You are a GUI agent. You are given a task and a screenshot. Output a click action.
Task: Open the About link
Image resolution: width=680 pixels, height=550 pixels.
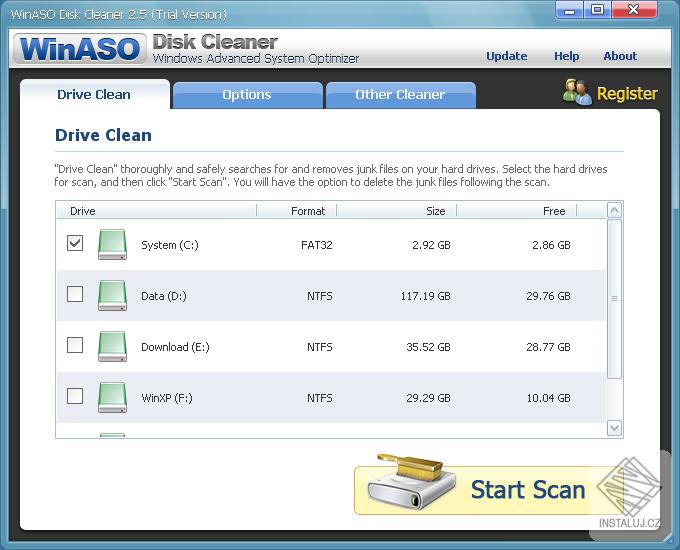(x=620, y=56)
